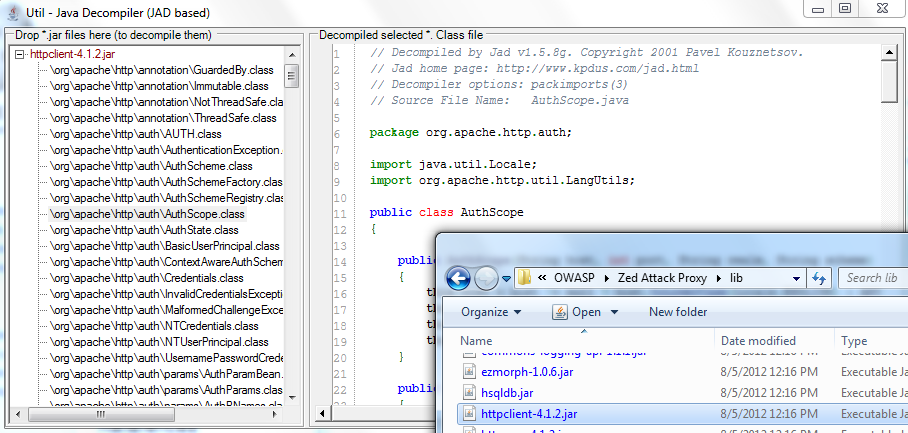Click the tree panel horizontal scrollbar thumb
Image resolution: width=908 pixels, height=433 pixels.
(98, 414)
